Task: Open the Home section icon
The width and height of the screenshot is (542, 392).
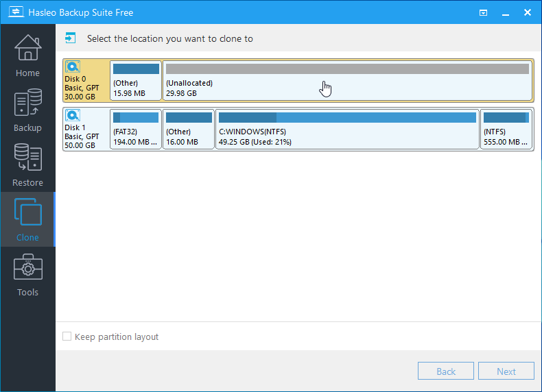Action: pos(27,48)
